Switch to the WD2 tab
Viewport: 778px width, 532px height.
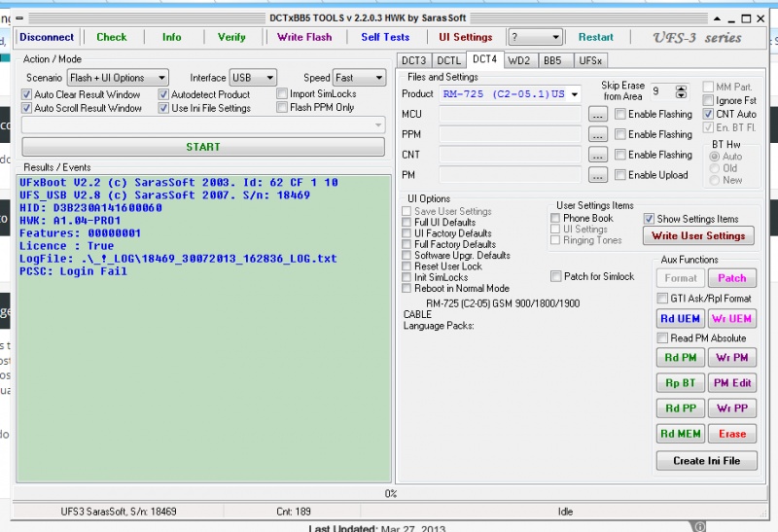click(519, 60)
